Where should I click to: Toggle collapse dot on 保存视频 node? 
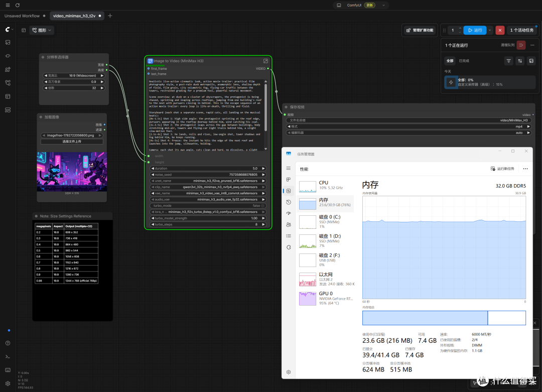(286, 107)
